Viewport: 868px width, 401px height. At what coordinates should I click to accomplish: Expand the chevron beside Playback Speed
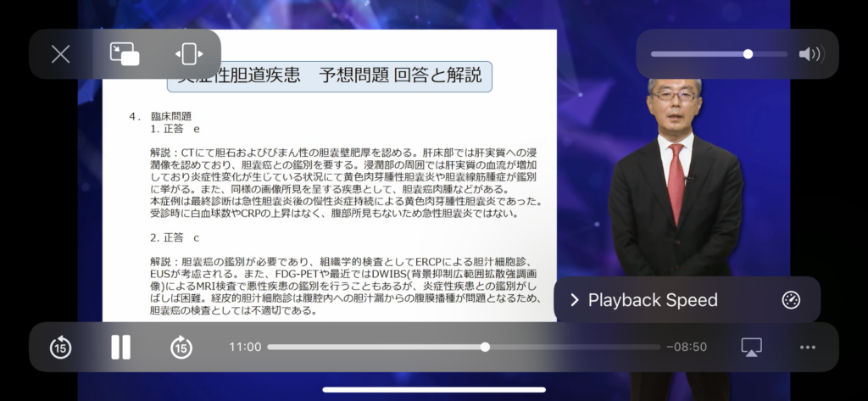pyautogui.click(x=575, y=300)
